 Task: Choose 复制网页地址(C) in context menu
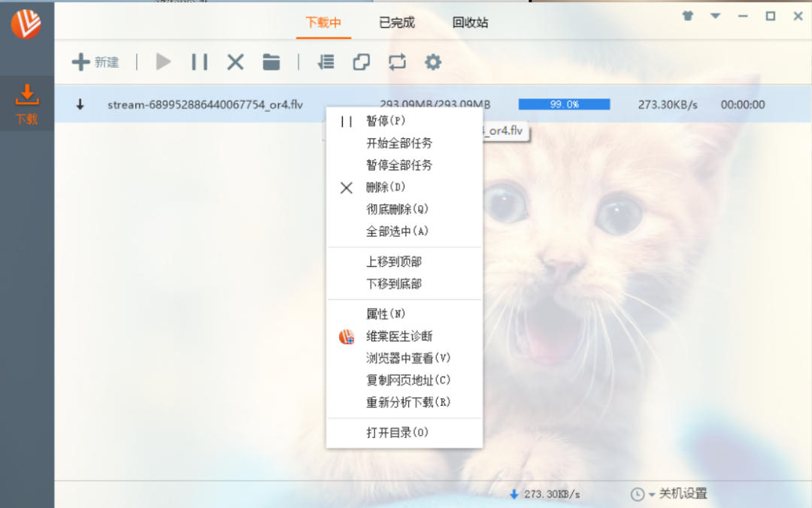[404, 380]
